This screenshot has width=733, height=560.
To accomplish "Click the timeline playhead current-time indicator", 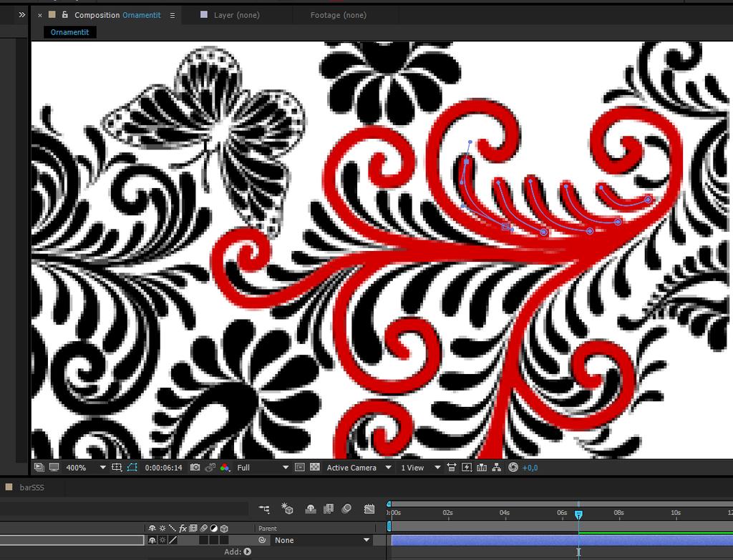I will tap(578, 514).
